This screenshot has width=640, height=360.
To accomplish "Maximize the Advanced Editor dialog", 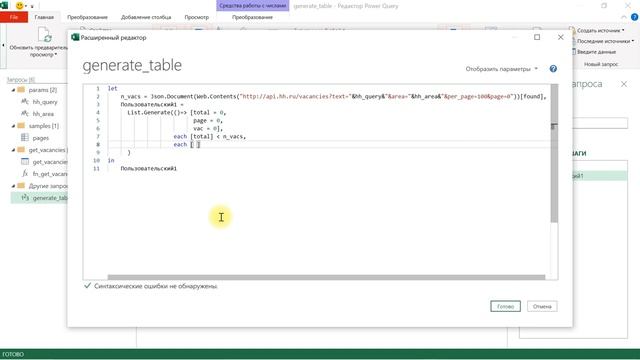I will (537, 37).
